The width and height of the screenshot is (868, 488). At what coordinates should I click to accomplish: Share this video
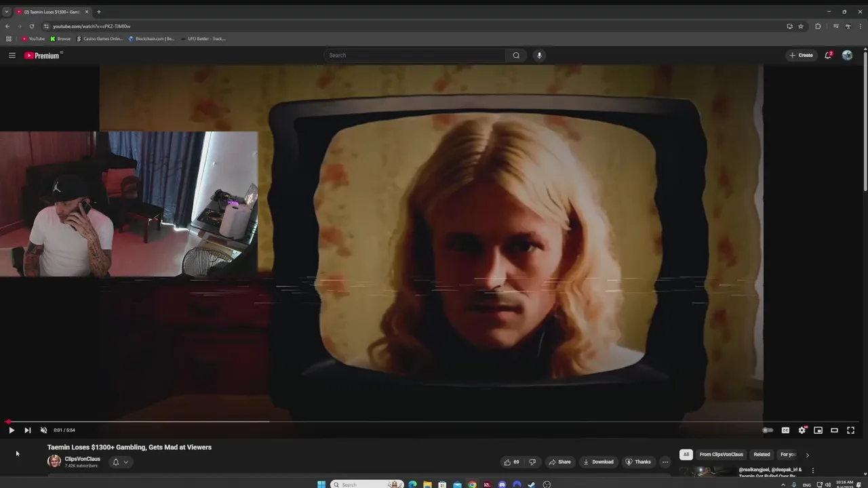(559, 462)
